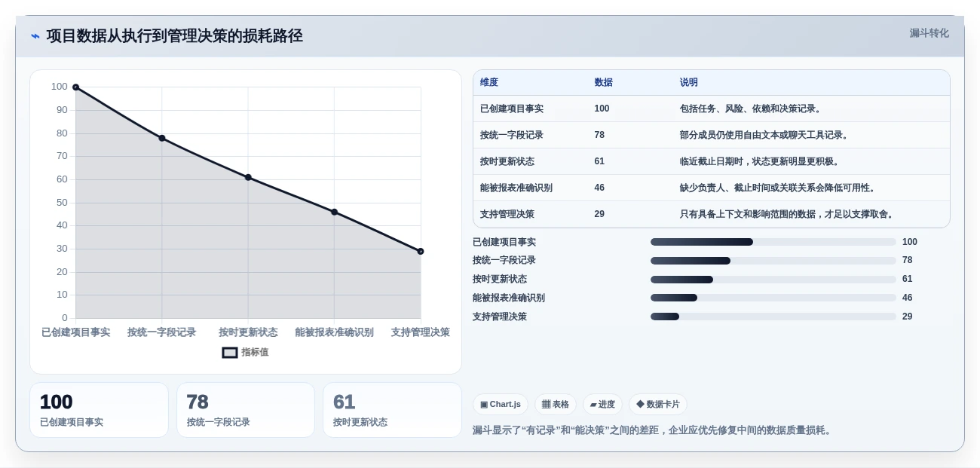Click x-axis label 能被报表准确识别

334,332
